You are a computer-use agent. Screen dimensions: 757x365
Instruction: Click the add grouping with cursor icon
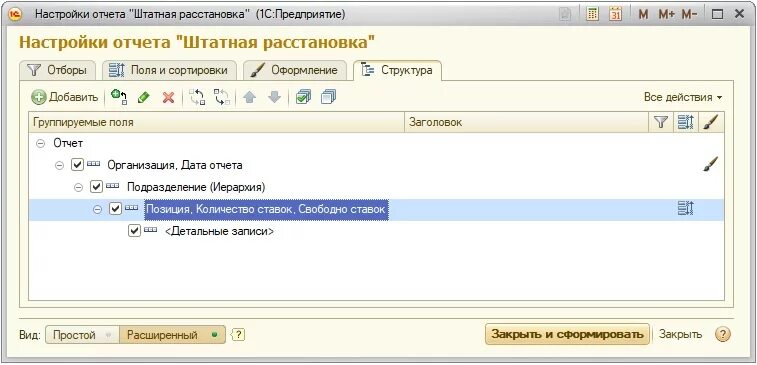point(119,97)
